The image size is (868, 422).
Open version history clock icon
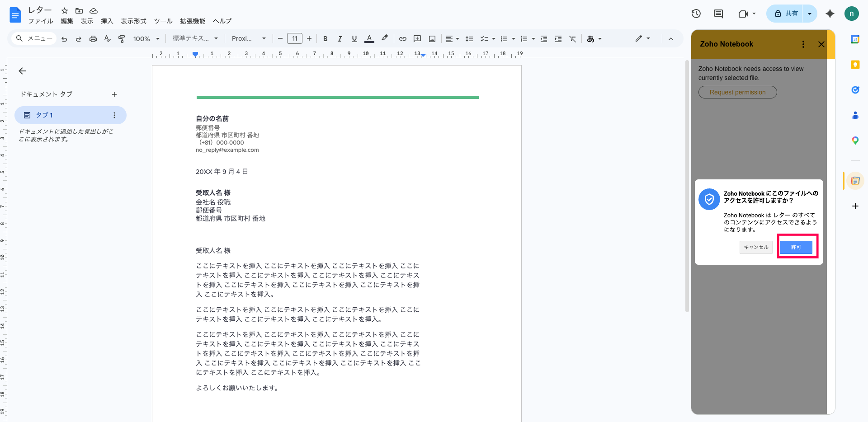[x=696, y=14]
